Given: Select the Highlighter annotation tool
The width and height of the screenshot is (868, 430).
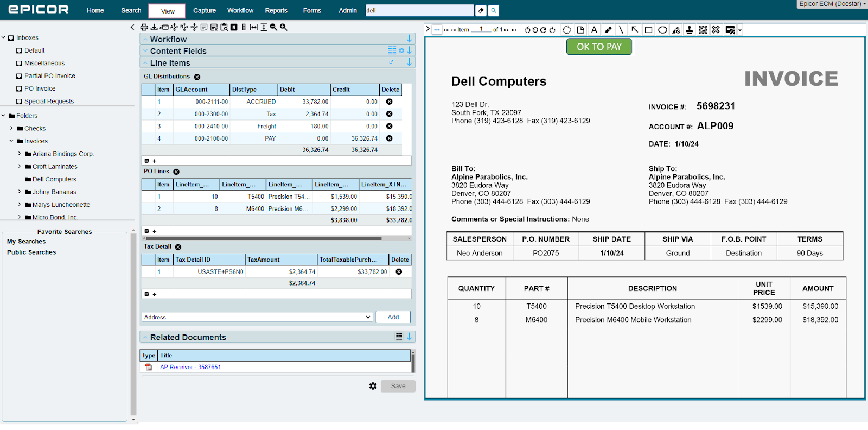Looking at the screenshot, I should click(x=608, y=30).
